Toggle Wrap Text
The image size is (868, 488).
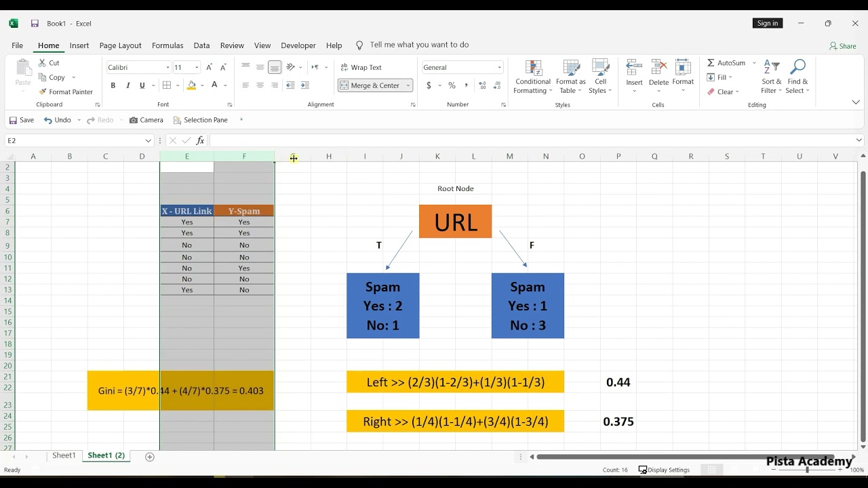click(x=361, y=67)
